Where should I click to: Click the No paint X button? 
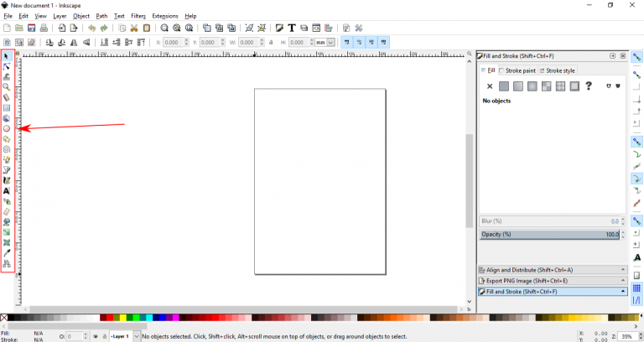[x=490, y=86]
